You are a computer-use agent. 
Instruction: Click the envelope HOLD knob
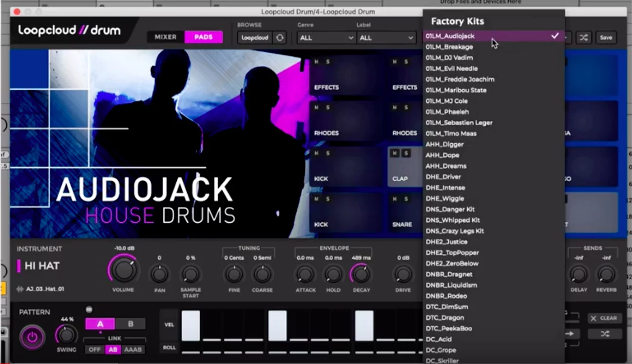[x=333, y=274]
